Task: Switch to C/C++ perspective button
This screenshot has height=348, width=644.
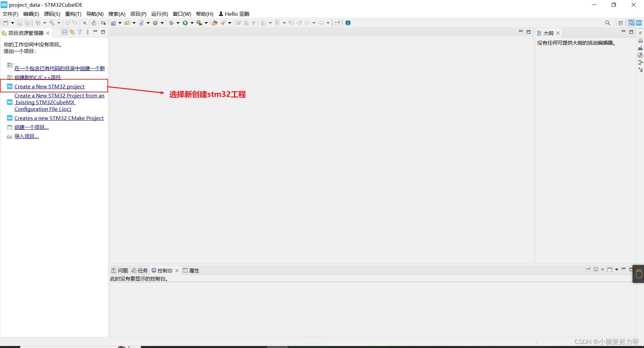Action: coord(632,23)
